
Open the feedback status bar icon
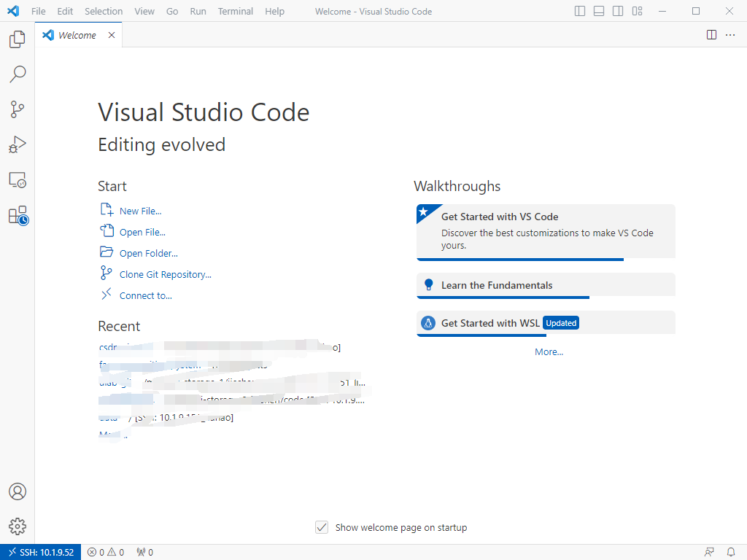pyautogui.click(x=709, y=553)
